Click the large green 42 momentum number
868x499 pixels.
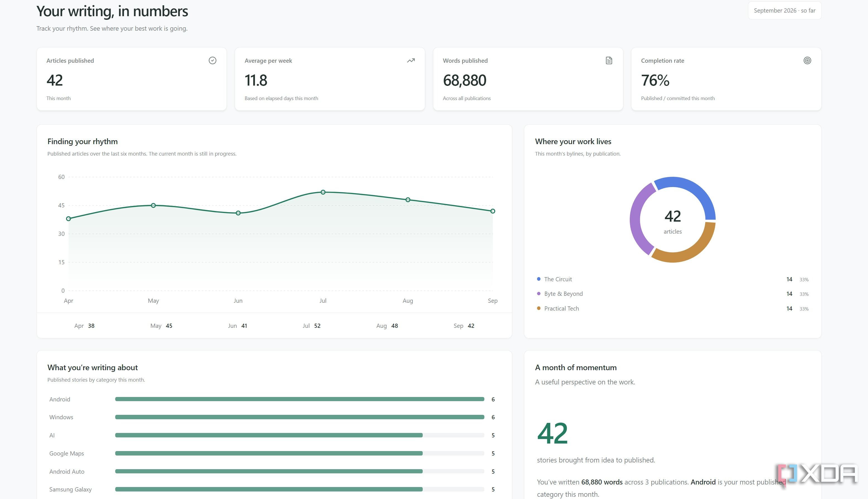[552, 433]
